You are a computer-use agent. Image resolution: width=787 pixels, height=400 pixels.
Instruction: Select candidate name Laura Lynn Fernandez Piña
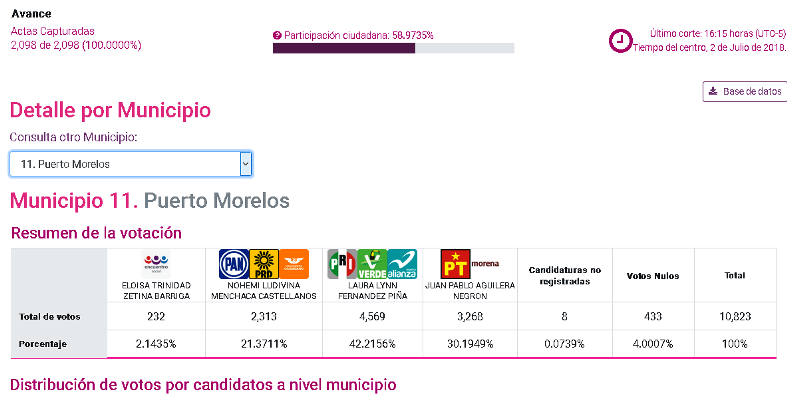click(x=372, y=290)
